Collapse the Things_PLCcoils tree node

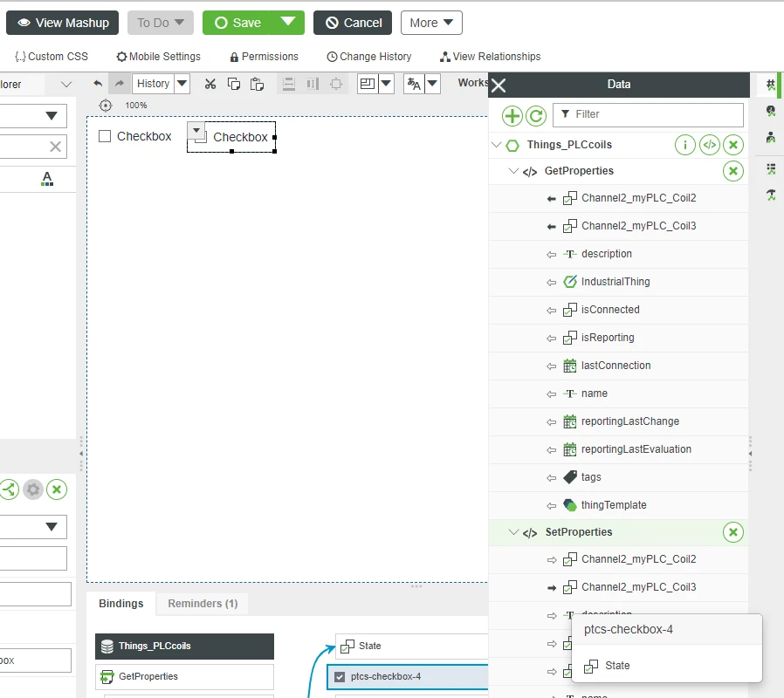click(x=496, y=145)
